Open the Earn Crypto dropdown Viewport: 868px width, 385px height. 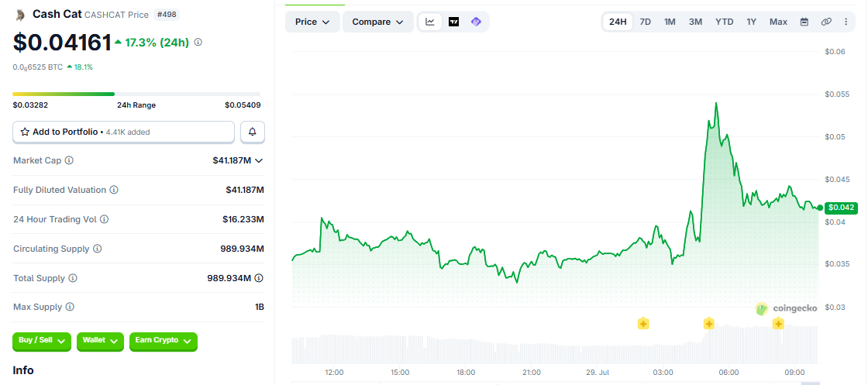click(164, 342)
